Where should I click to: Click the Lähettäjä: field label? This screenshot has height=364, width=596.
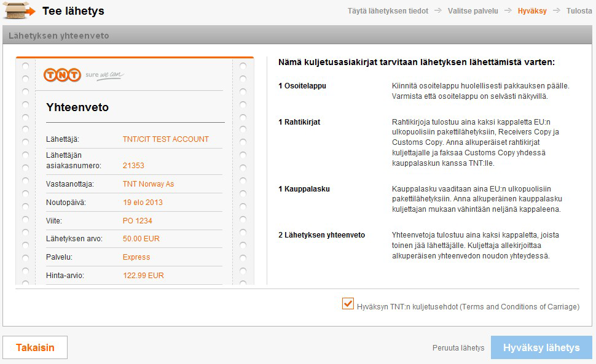click(63, 139)
